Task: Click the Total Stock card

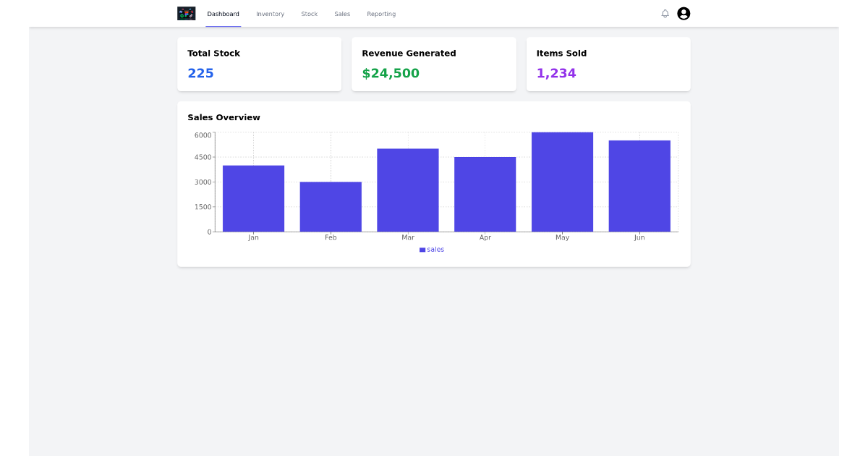Action: (259, 64)
